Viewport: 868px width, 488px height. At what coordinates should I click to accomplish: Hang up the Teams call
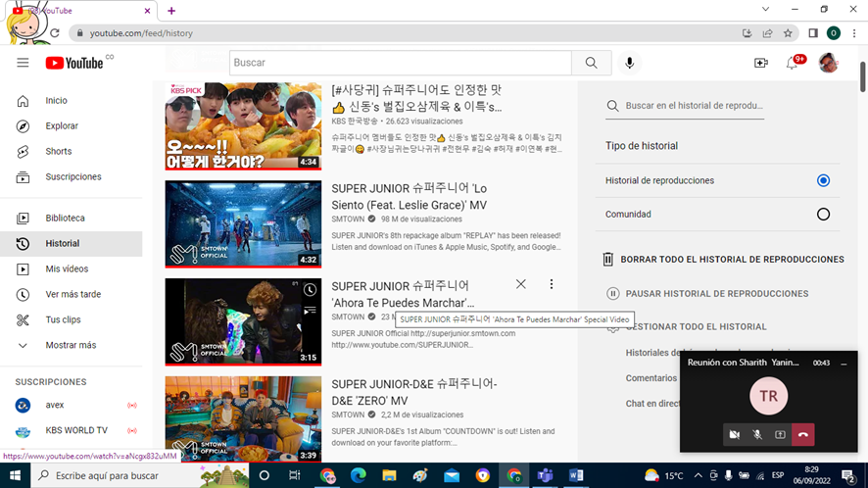pos(803,435)
